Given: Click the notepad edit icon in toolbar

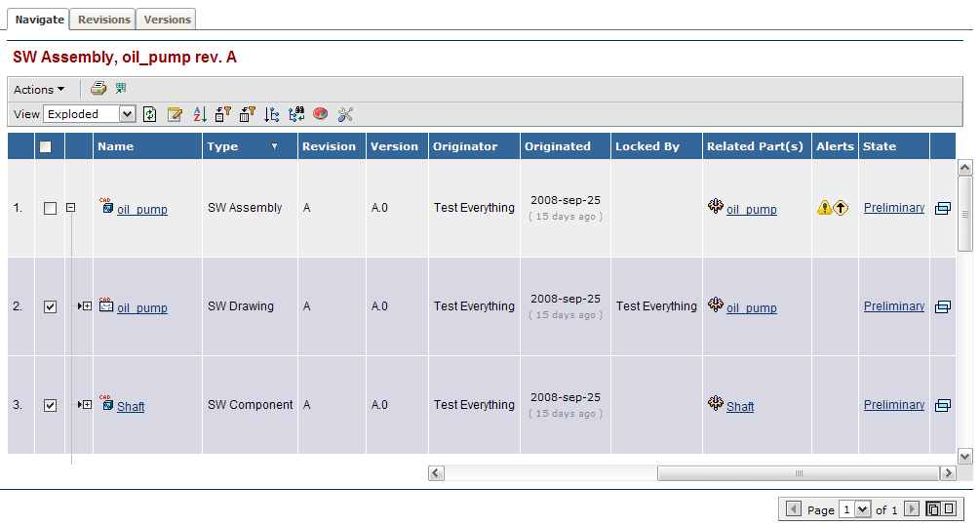Looking at the screenshot, I should tap(176, 114).
